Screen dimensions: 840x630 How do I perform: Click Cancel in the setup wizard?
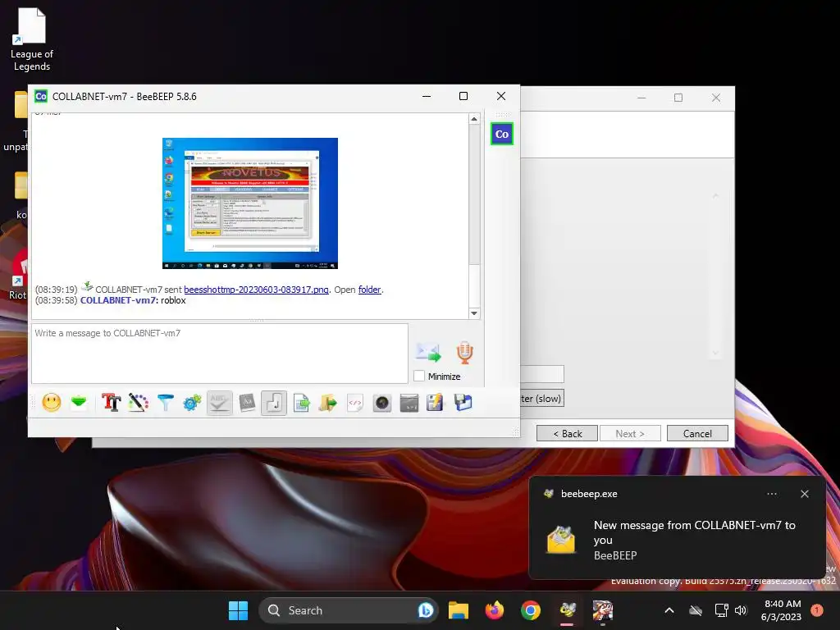click(697, 433)
